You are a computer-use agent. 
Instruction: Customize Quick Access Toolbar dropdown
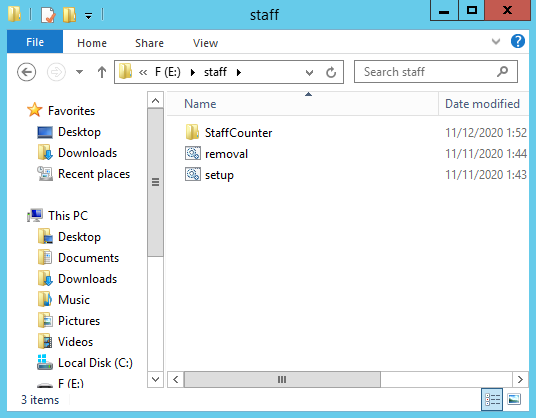coord(89,16)
